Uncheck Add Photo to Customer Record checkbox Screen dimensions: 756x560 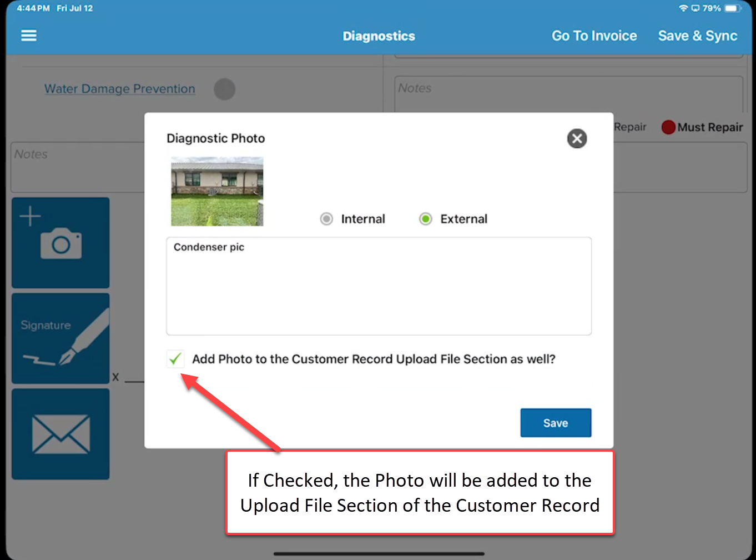175,359
